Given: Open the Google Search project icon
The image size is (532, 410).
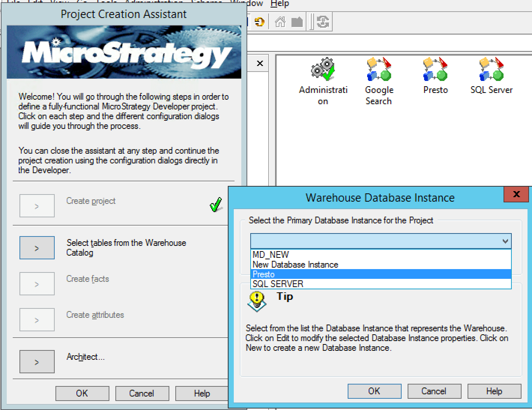Looking at the screenshot, I should point(379,70).
